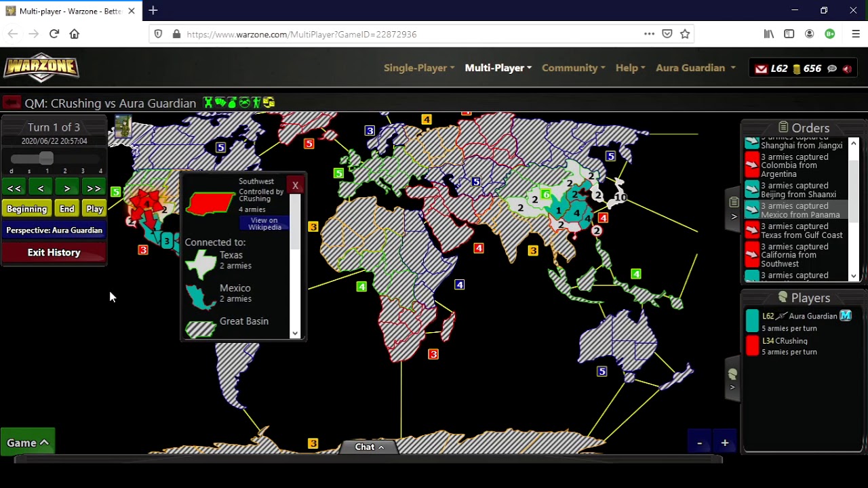Click the Orders panel clipboard header icon

[x=783, y=127]
